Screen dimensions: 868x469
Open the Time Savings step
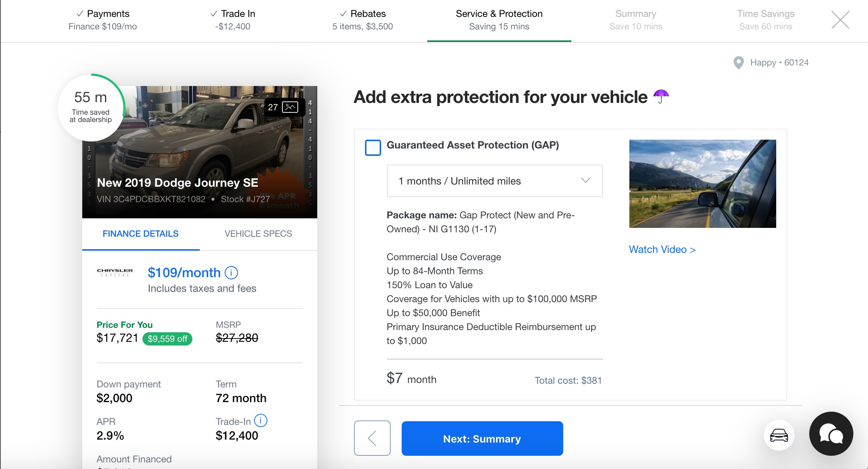(x=766, y=19)
